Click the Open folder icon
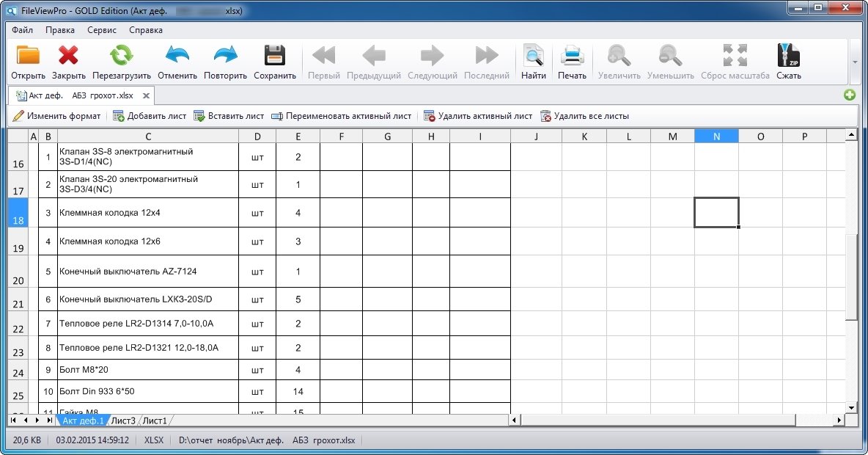868x455 pixels. [28, 57]
